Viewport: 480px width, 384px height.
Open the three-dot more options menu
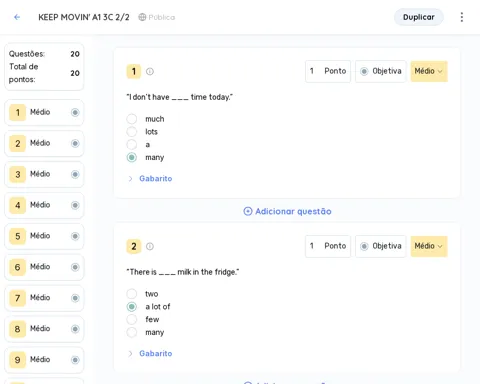pyautogui.click(x=462, y=17)
